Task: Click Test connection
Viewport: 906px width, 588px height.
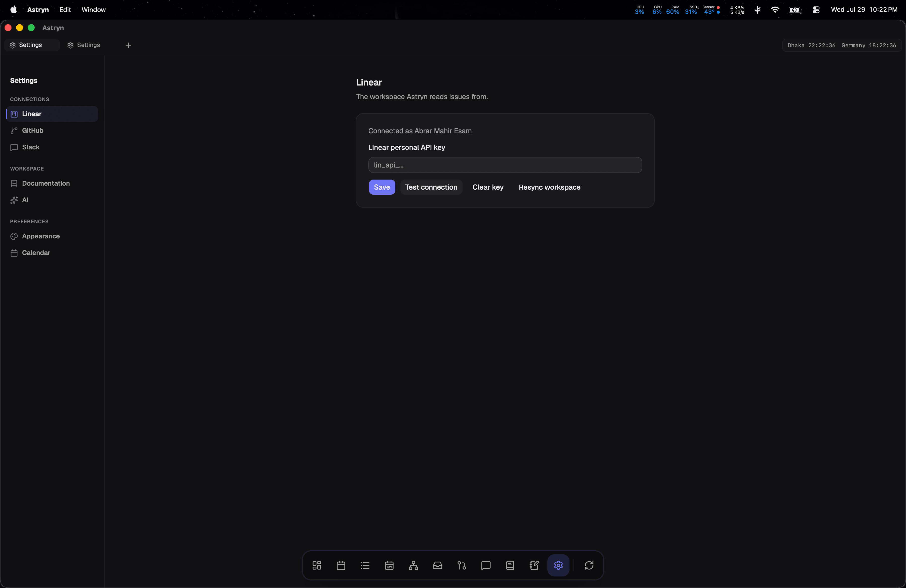Action: click(431, 187)
